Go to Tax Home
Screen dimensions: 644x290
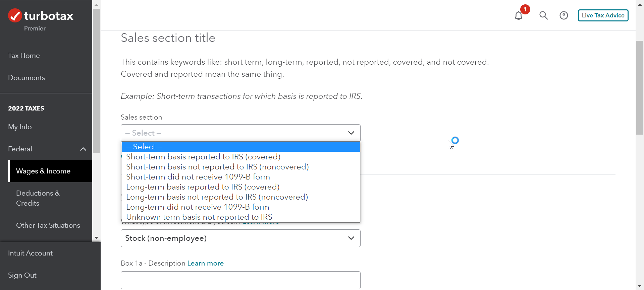pos(24,56)
